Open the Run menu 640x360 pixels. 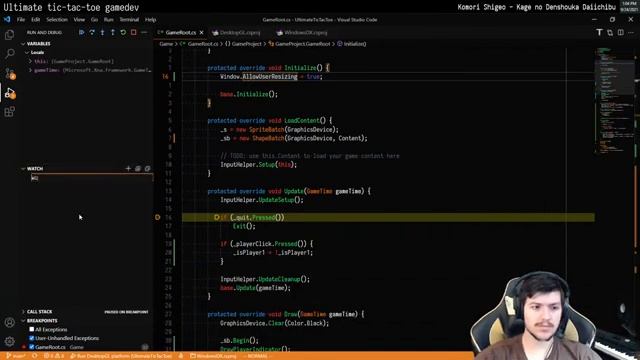(x=109, y=19)
